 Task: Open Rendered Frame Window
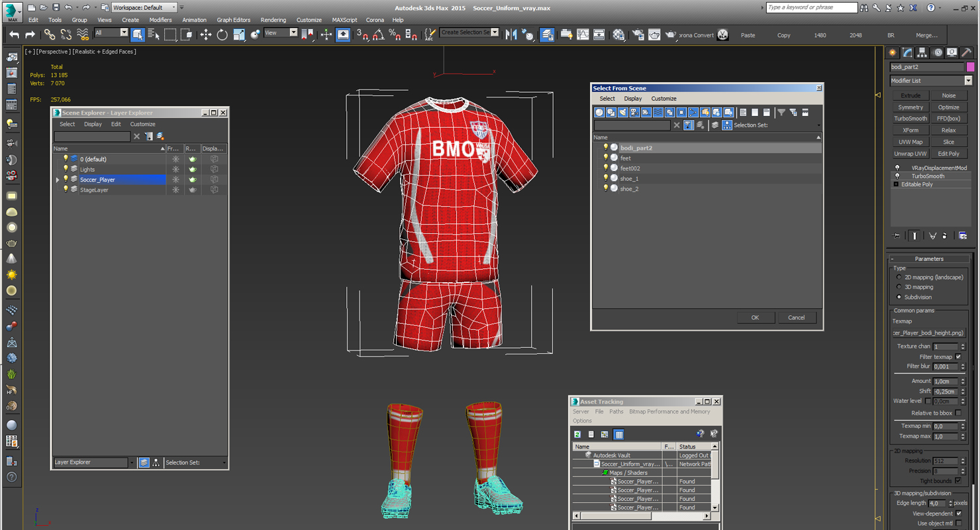pos(654,34)
